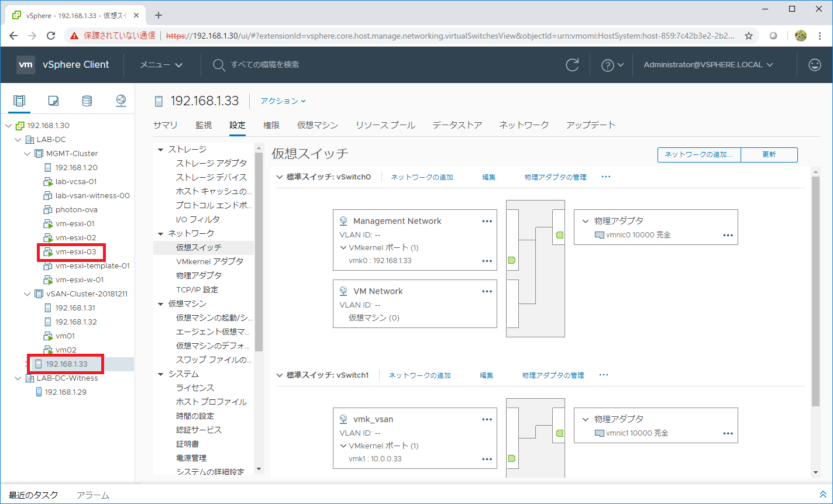Viewport: 833px width, 504px height.
Task: Click the smiley feedback icon
Action: [815, 65]
